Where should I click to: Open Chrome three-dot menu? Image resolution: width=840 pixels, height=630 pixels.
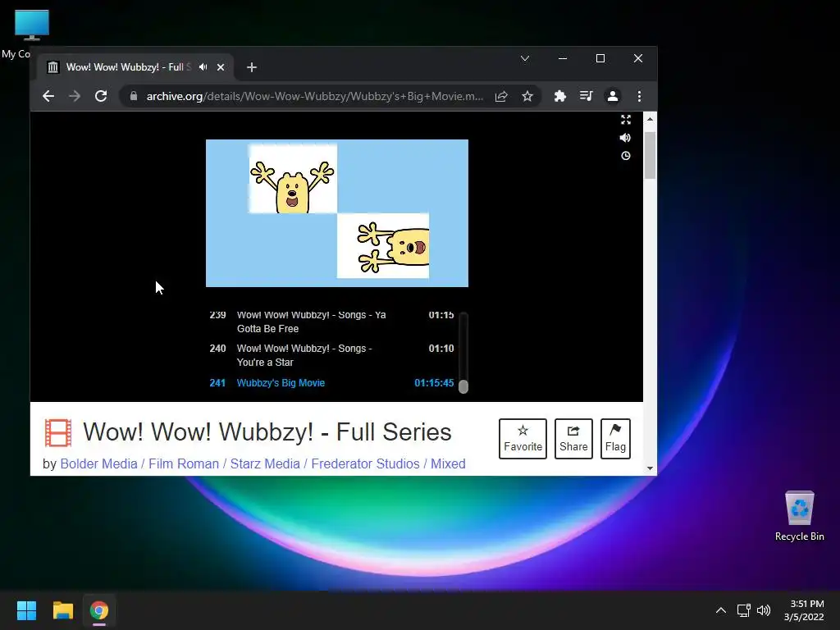[639, 97]
